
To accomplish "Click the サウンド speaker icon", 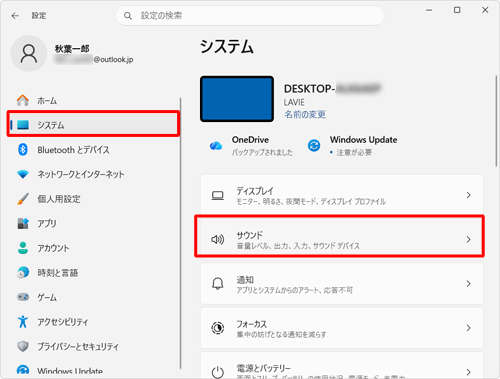I will point(218,239).
